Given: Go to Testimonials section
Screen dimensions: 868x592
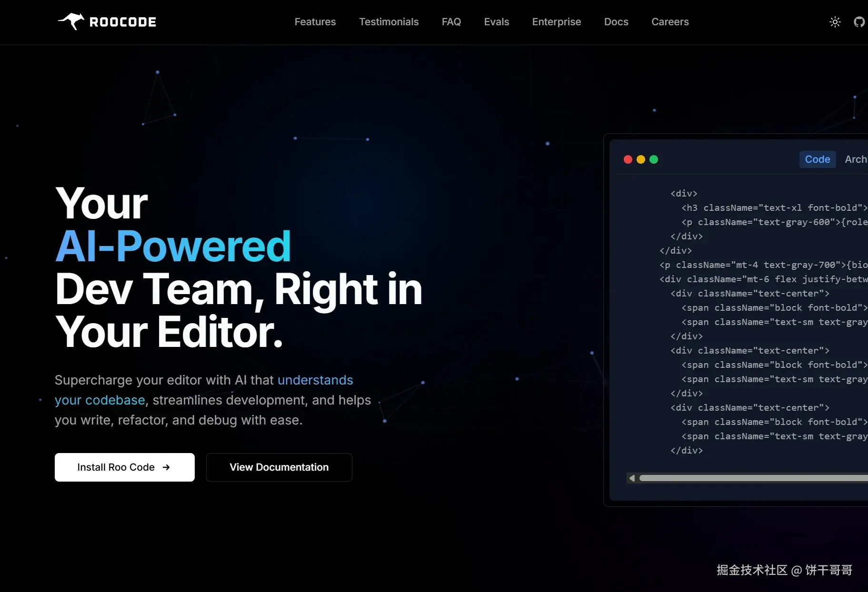Looking at the screenshot, I should (389, 22).
